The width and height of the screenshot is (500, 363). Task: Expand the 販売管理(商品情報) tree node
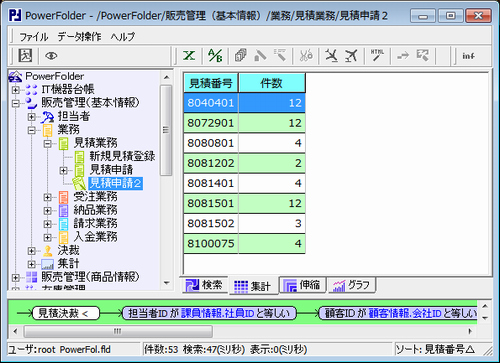(15, 277)
